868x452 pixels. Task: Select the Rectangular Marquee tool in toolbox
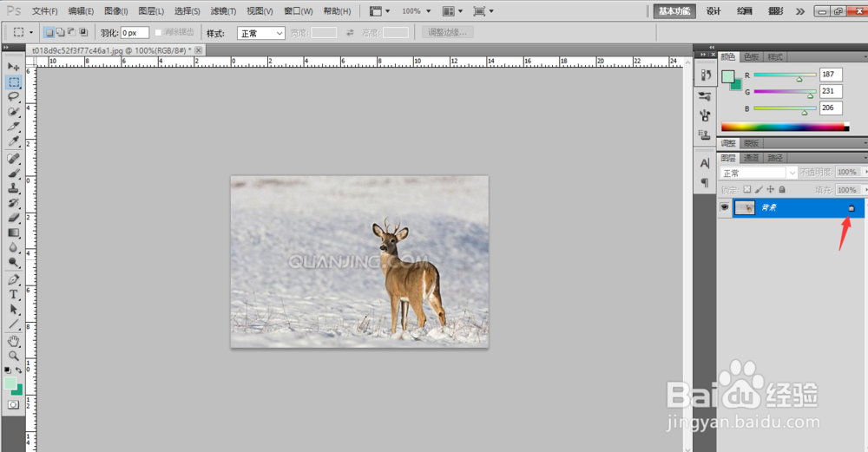point(14,82)
